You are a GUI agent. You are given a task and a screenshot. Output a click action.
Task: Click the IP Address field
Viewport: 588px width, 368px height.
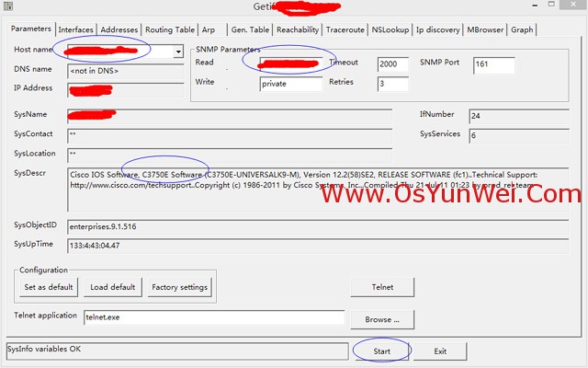(x=126, y=90)
